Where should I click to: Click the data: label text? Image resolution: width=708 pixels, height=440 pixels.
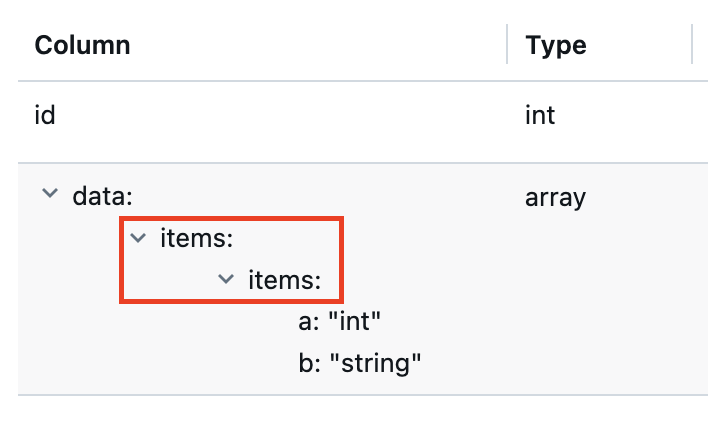pyautogui.click(x=102, y=197)
